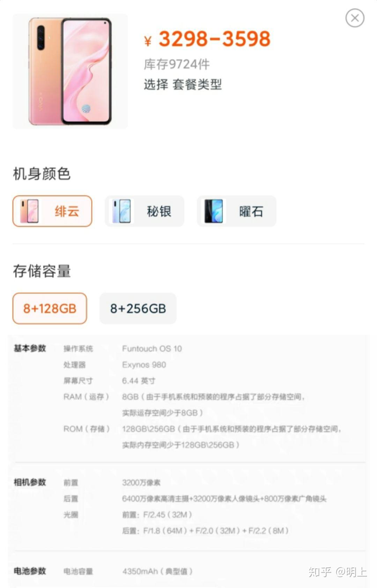Image resolution: width=377 pixels, height=588 pixels.
Task: Select the 绯云 color option
Action: tap(52, 211)
